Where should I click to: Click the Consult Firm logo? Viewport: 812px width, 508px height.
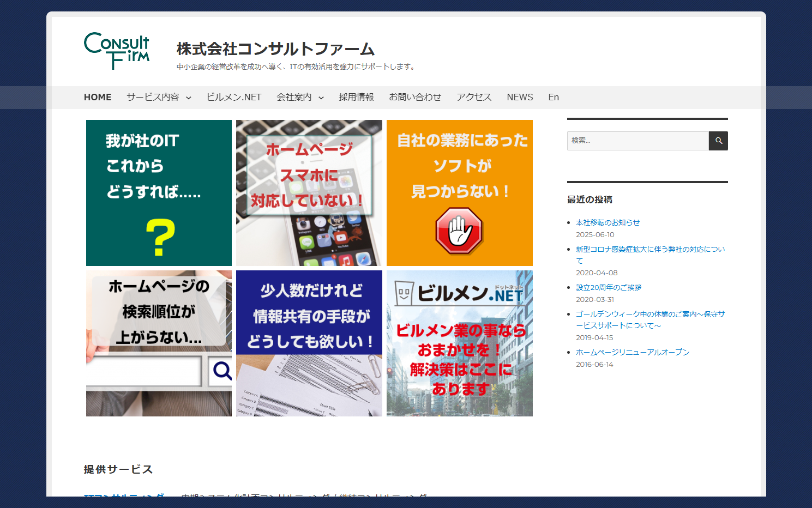pos(116,50)
